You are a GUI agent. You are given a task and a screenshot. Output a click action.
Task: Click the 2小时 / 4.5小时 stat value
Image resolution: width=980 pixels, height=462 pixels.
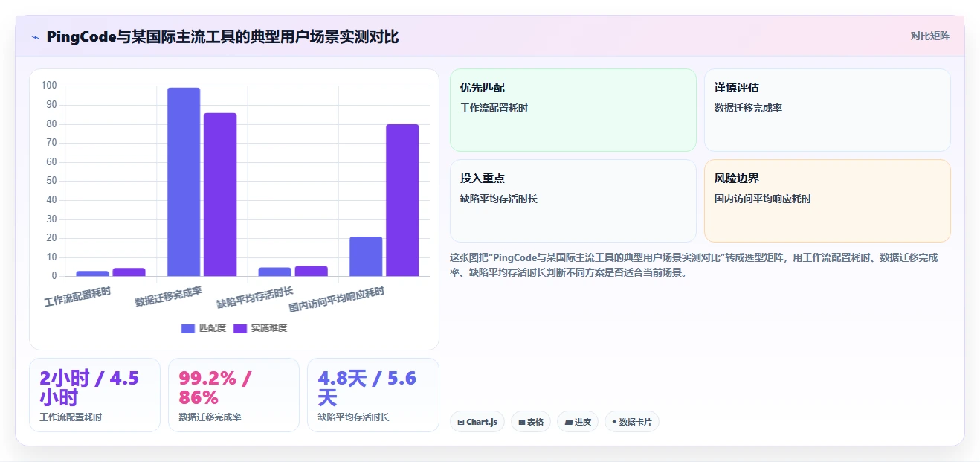89,388
